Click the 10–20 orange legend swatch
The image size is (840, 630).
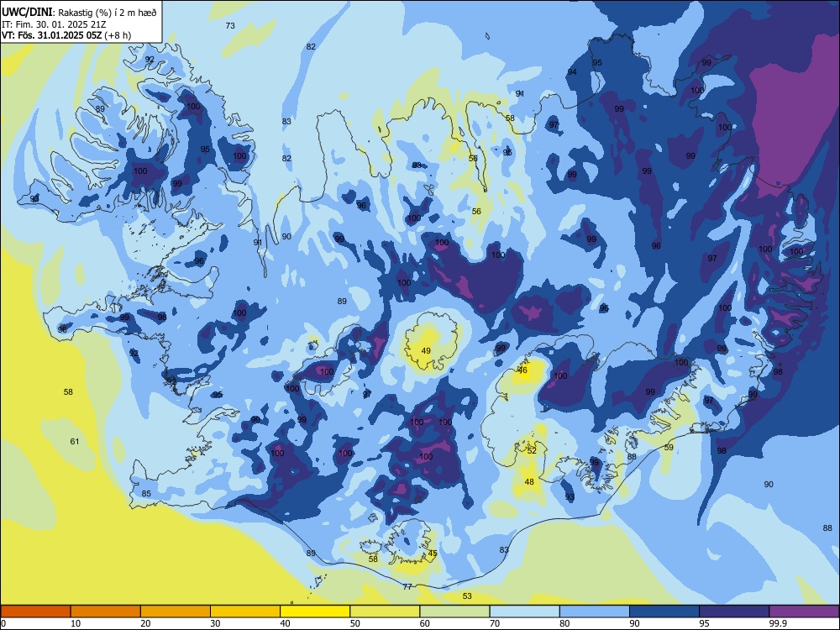point(106,612)
